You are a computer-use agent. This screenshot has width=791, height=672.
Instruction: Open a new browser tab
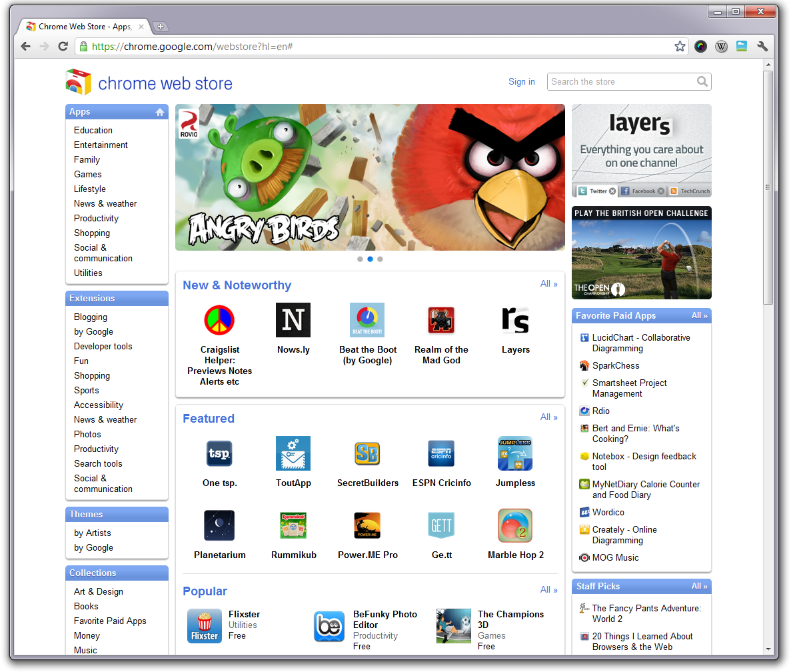click(x=161, y=27)
